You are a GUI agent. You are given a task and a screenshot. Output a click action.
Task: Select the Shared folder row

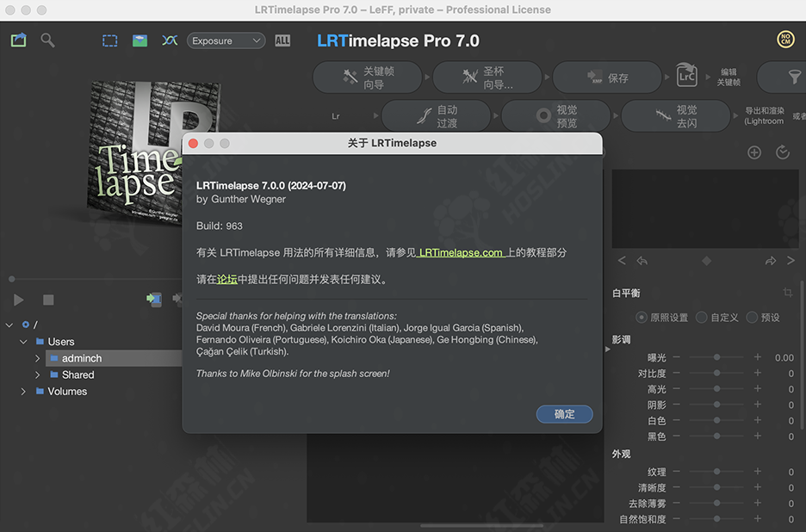tap(72, 374)
